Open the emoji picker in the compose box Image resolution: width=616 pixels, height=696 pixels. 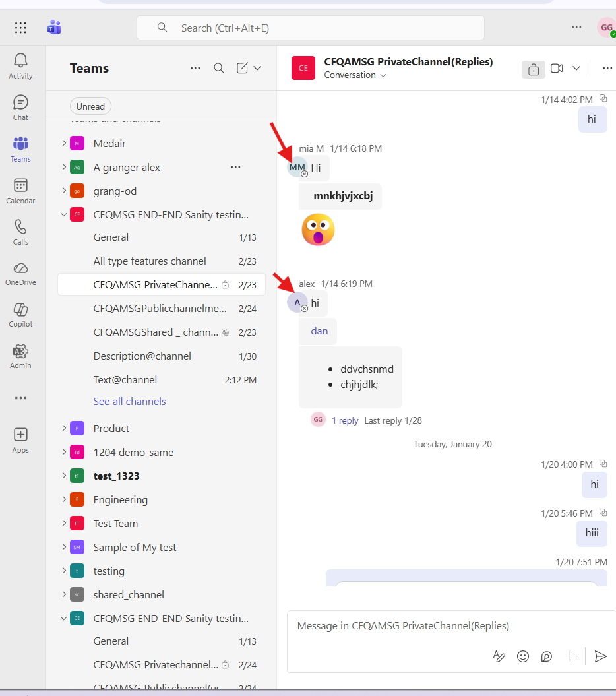click(x=523, y=656)
